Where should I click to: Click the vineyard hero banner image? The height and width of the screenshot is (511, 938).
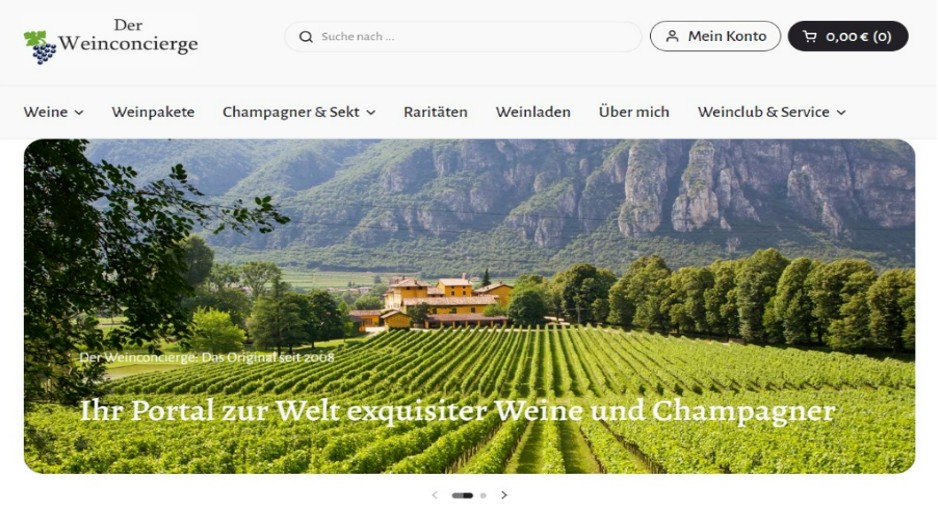[x=470, y=306]
